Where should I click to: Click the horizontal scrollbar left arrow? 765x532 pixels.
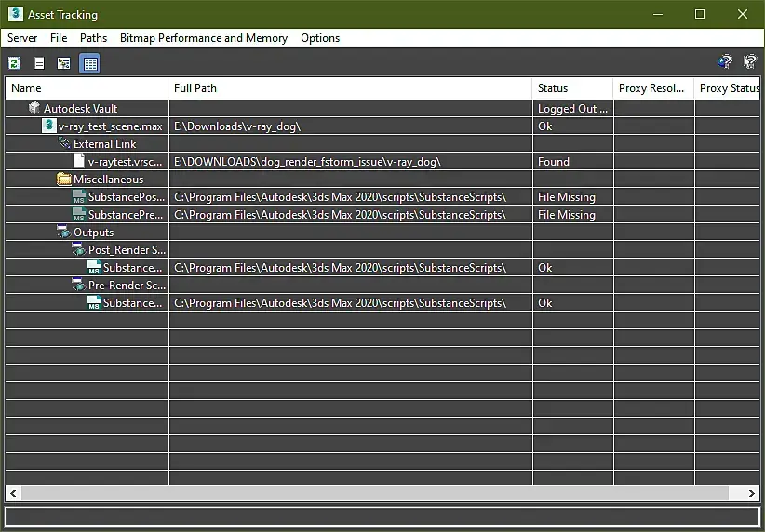click(x=13, y=494)
